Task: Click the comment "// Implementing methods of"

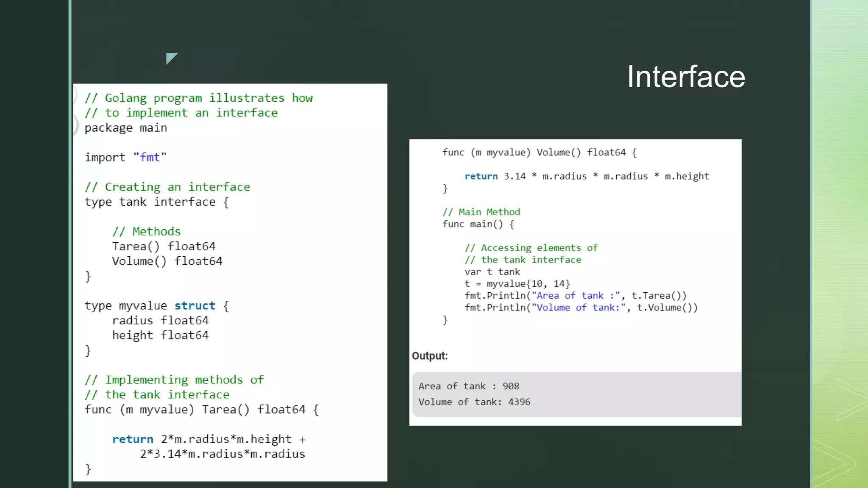Action: pyautogui.click(x=174, y=380)
